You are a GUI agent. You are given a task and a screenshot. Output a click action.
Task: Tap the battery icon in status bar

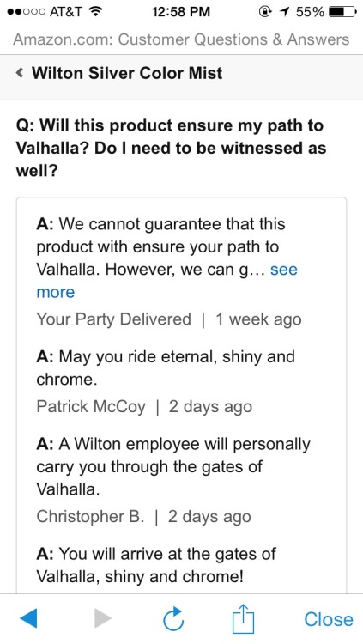342,12
